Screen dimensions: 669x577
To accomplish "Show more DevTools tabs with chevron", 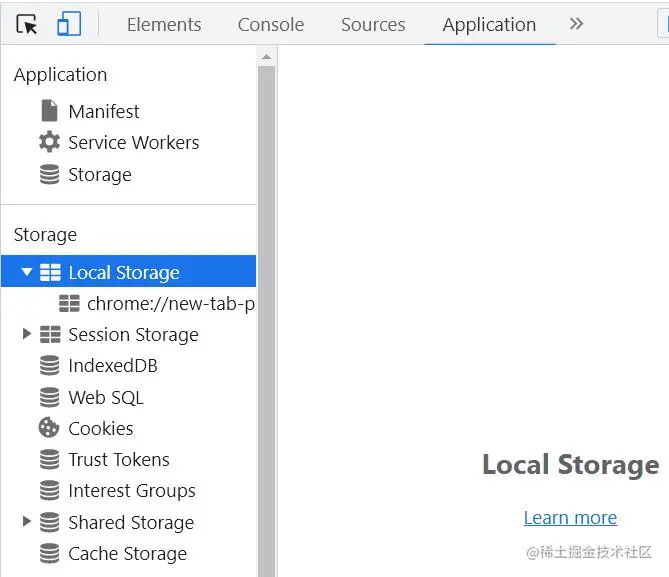I will tap(576, 24).
